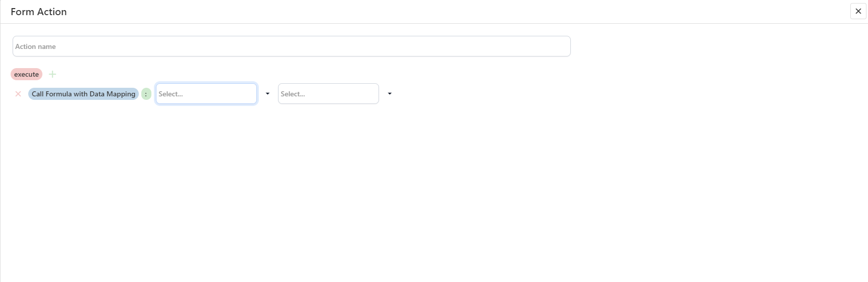Open the first Select combo box
Image resolution: width=868 pixels, height=282 pixels.
(x=206, y=94)
